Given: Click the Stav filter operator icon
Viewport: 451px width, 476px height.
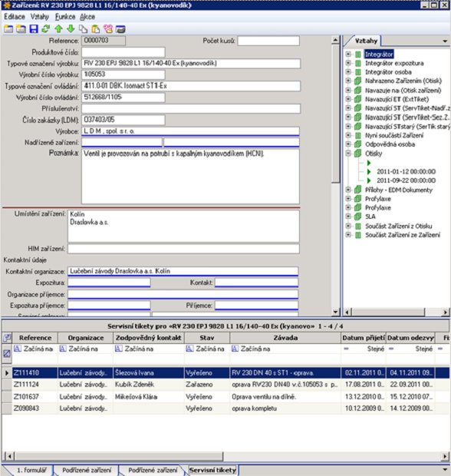Looking at the screenshot, I should [189, 349].
